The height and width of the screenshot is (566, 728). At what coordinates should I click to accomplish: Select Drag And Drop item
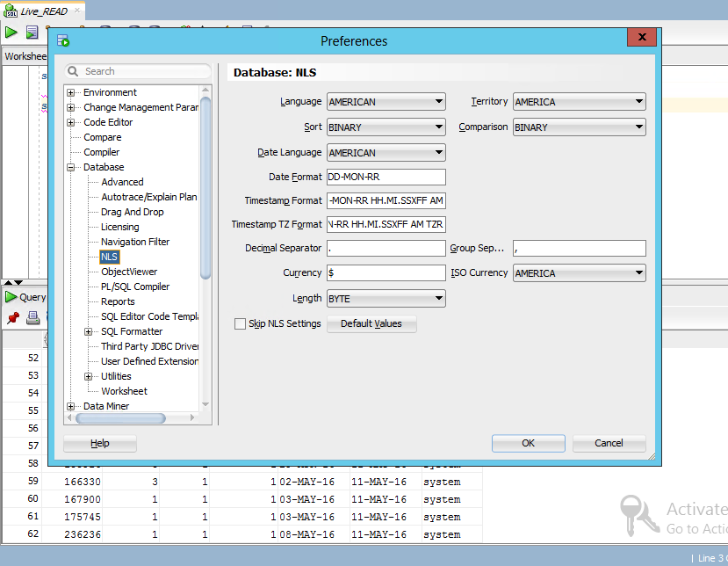coord(133,212)
